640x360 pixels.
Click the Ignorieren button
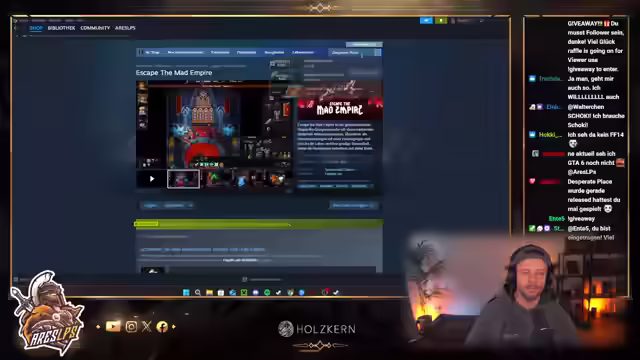point(174,205)
